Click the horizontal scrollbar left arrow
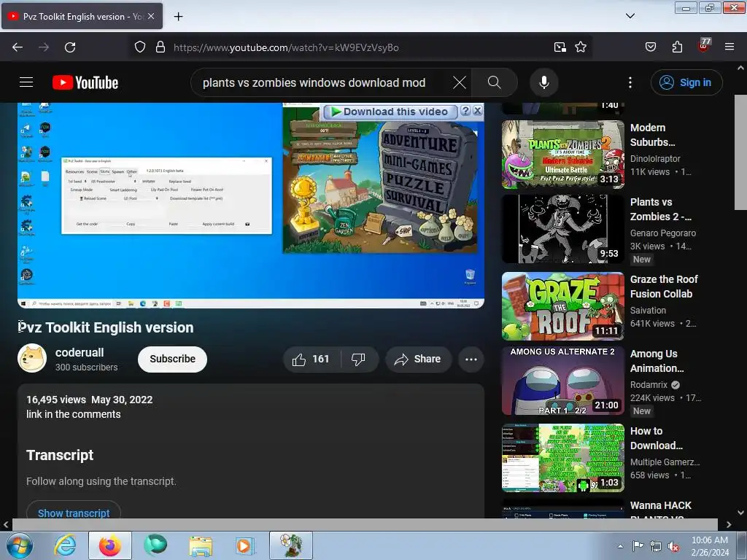 click(x=6, y=524)
